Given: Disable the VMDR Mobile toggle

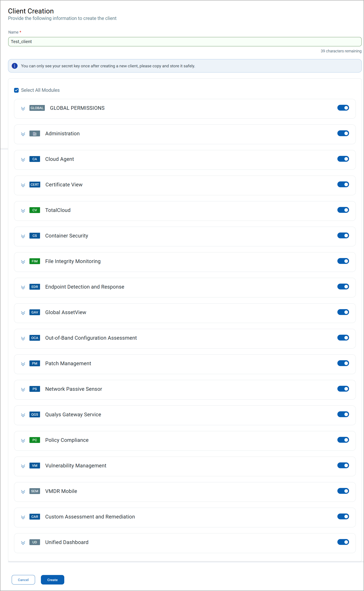Looking at the screenshot, I should click(343, 491).
